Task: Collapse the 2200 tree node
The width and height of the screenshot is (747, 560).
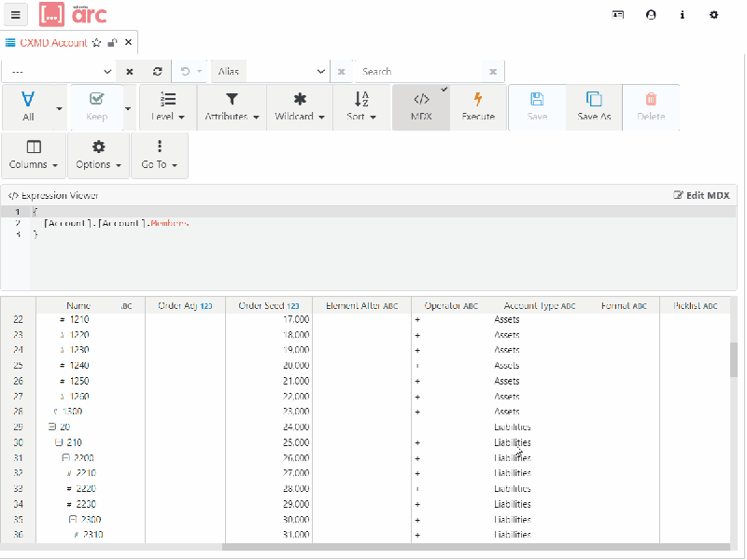Action: tap(65, 457)
